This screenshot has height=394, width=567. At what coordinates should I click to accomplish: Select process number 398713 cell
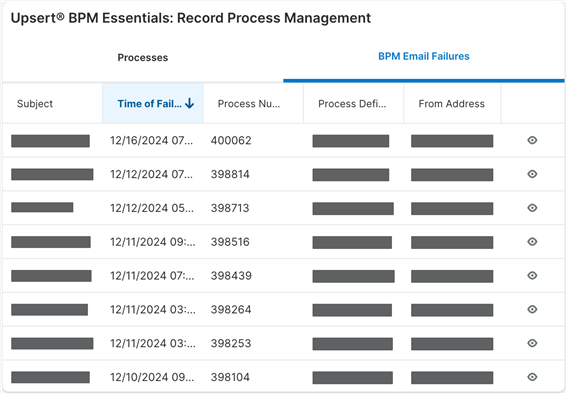pos(230,208)
